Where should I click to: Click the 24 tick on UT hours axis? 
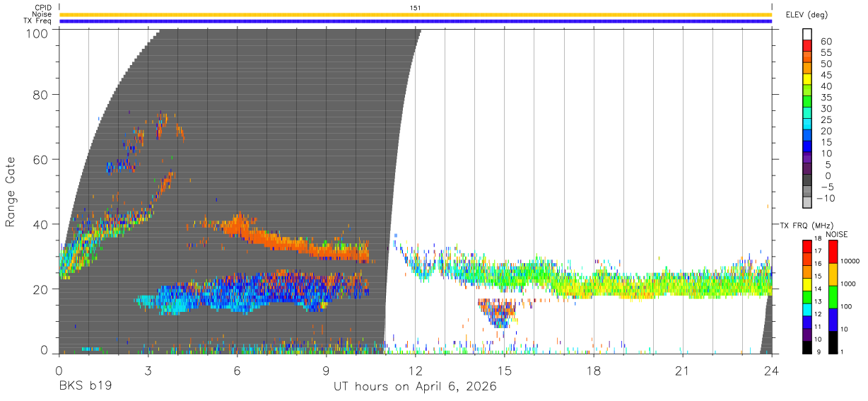click(x=772, y=371)
